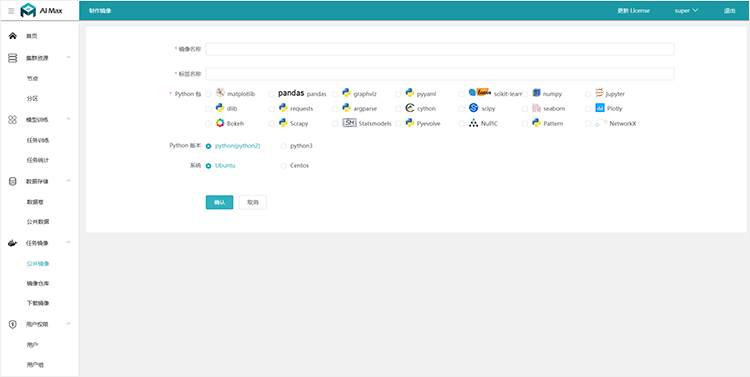Tick the graphviz package checkbox
The height and width of the screenshot is (377, 750).
coord(335,94)
